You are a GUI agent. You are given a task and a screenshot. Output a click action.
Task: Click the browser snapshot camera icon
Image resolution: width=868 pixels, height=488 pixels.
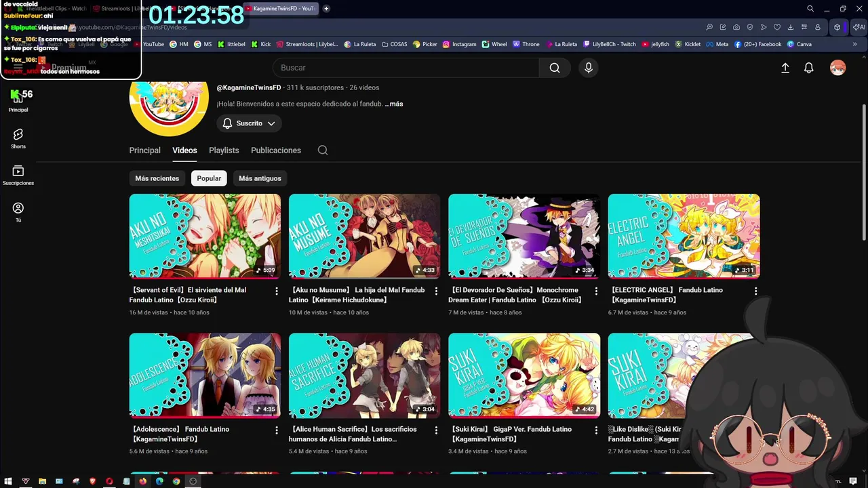pyautogui.click(x=736, y=27)
